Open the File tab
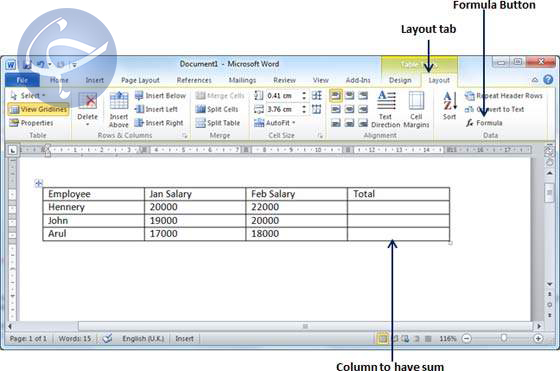 [x=22, y=80]
